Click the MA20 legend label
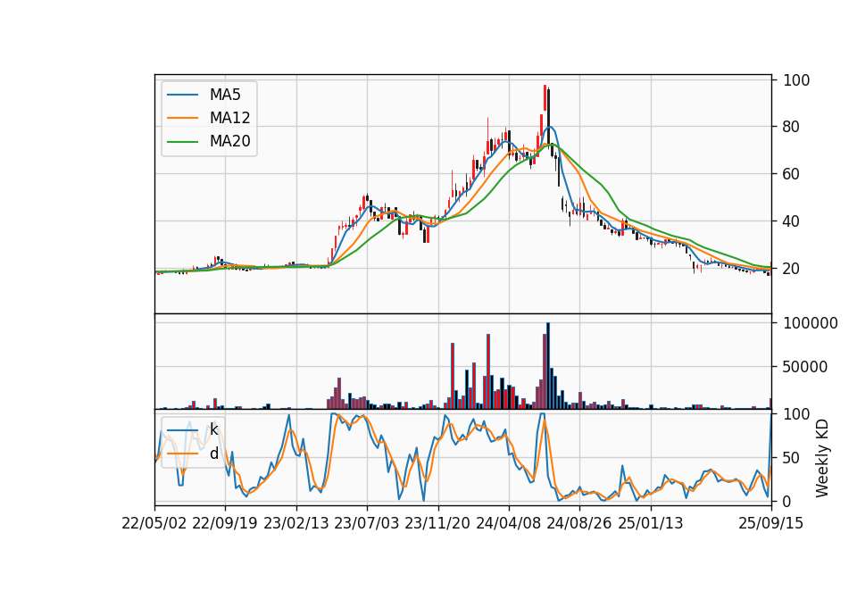 click(229, 141)
